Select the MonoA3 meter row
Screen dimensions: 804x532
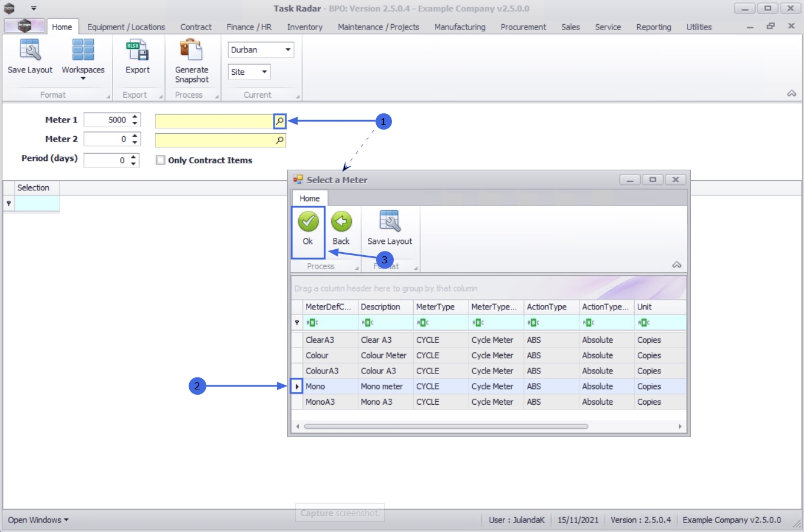(x=489, y=402)
